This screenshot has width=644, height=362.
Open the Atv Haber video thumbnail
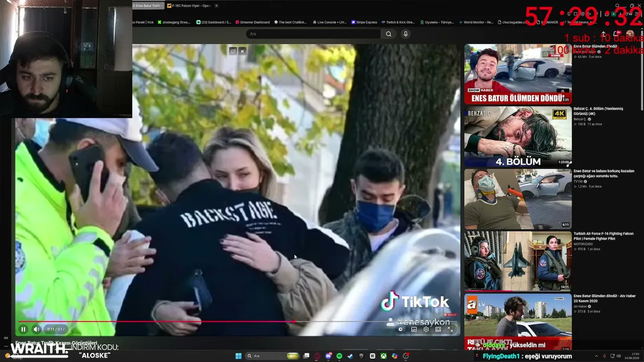pos(518,323)
